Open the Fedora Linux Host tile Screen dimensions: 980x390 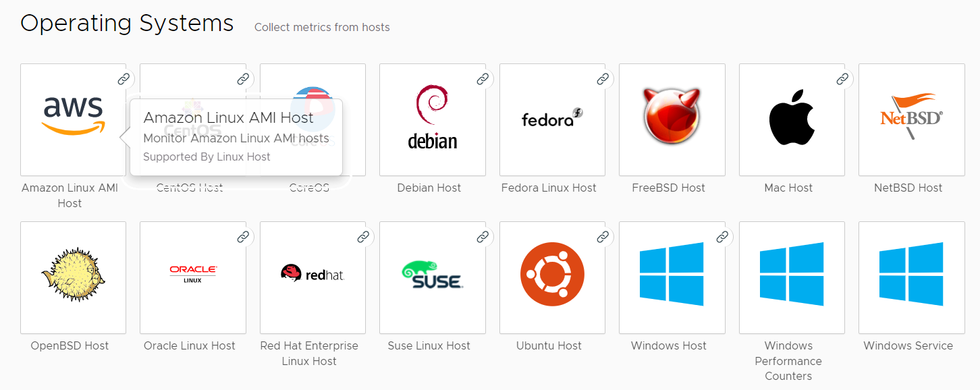coord(552,119)
